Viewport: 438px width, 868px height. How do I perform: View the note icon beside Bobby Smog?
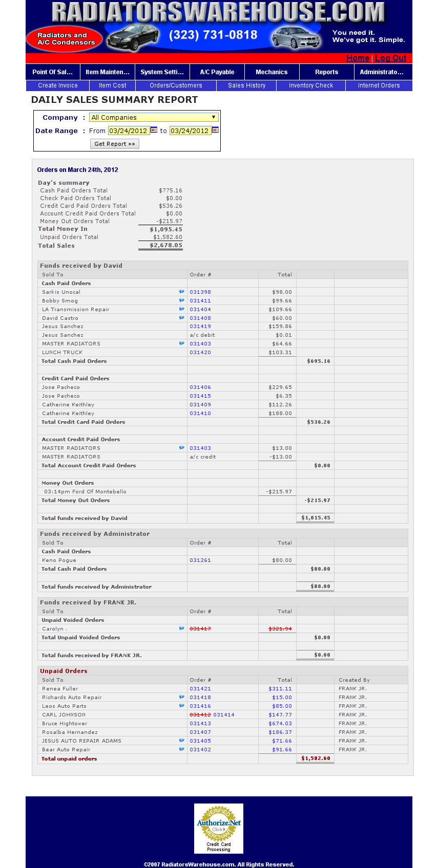tap(181, 300)
